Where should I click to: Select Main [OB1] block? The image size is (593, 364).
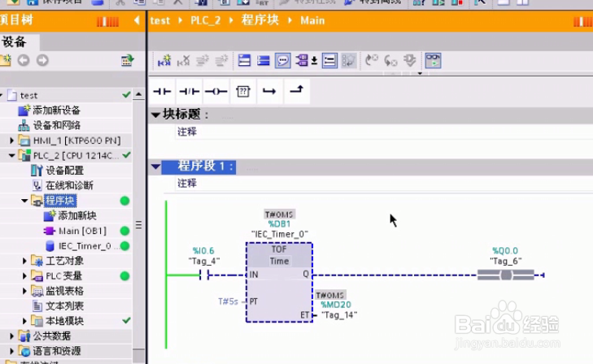[82, 231]
